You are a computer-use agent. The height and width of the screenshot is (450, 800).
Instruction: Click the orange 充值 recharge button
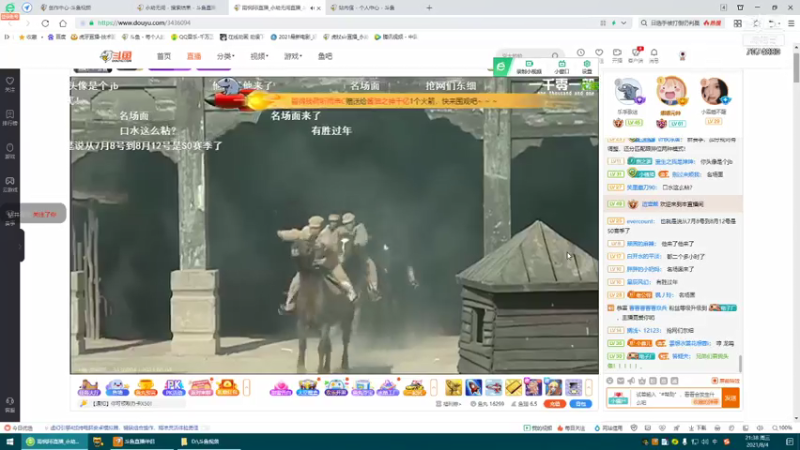click(555, 404)
